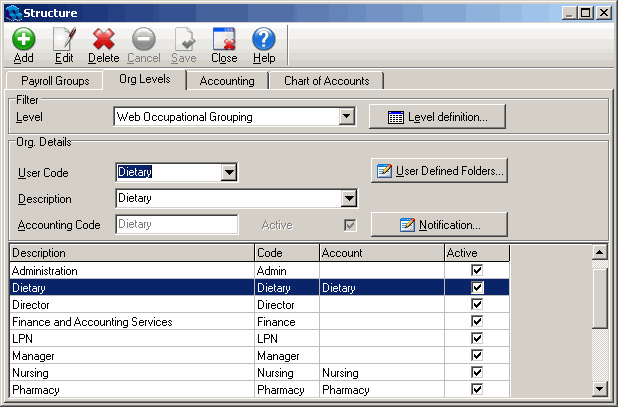Click the table's vertical scrollbar down arrow
This screenshot has height=407, width=618.
click(599, 390)
